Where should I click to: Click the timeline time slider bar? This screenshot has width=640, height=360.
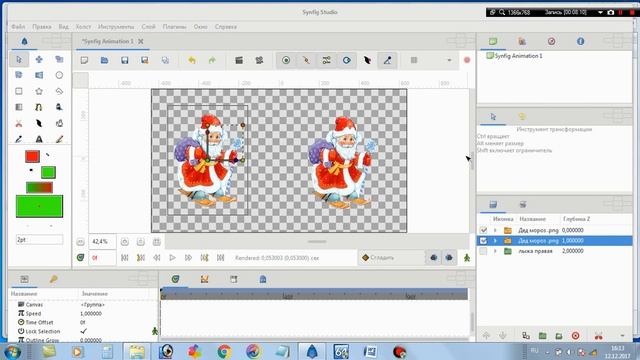coord(314,294)
